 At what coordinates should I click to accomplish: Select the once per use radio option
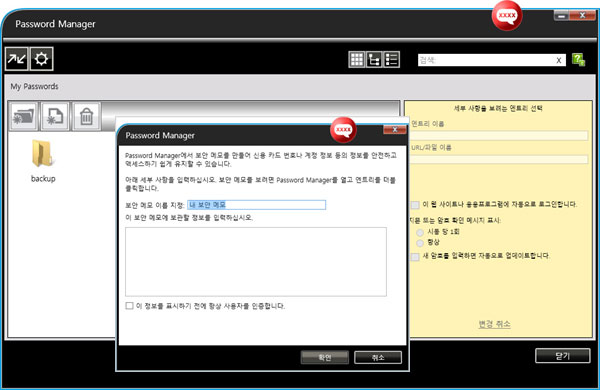pos(420,232)
